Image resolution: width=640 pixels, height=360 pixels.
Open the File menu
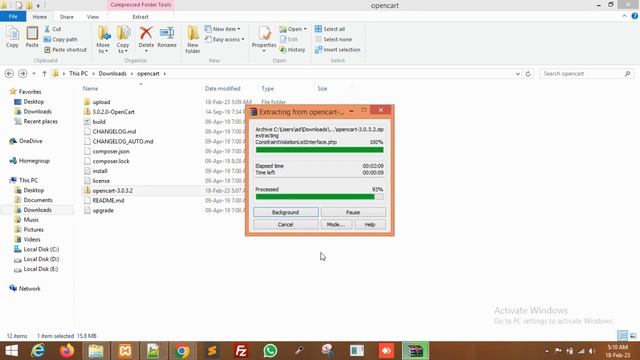(x=13, y=17)
